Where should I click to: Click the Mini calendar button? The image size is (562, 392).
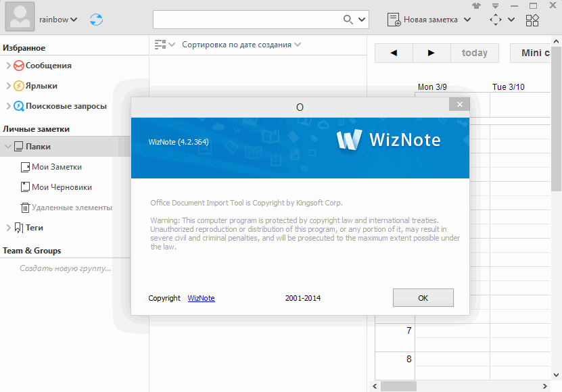[530, 53]
